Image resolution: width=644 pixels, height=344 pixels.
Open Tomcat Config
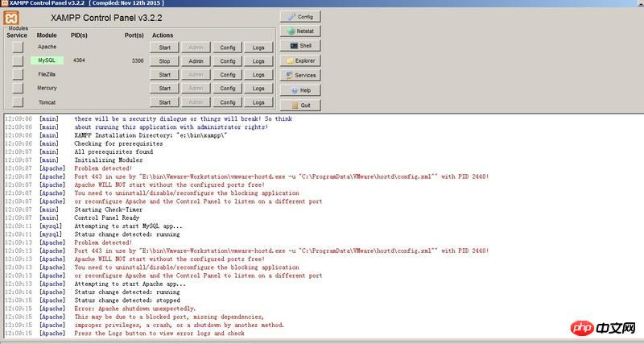click(x=228, y=102)
